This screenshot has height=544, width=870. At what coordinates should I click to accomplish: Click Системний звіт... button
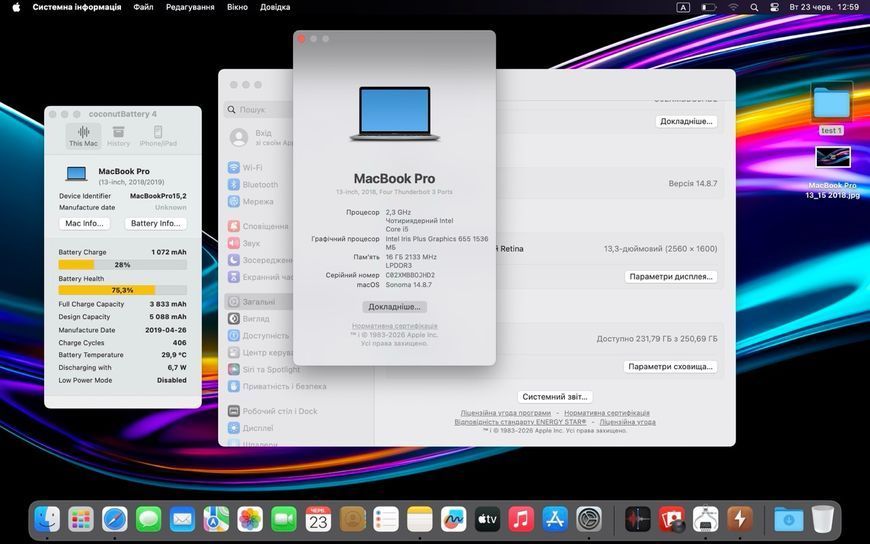(555, 396)
